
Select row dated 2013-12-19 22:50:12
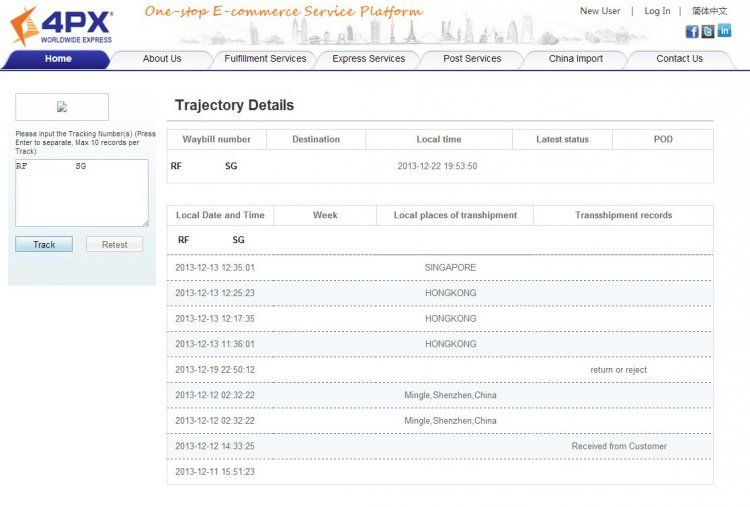tap(440, 370)
